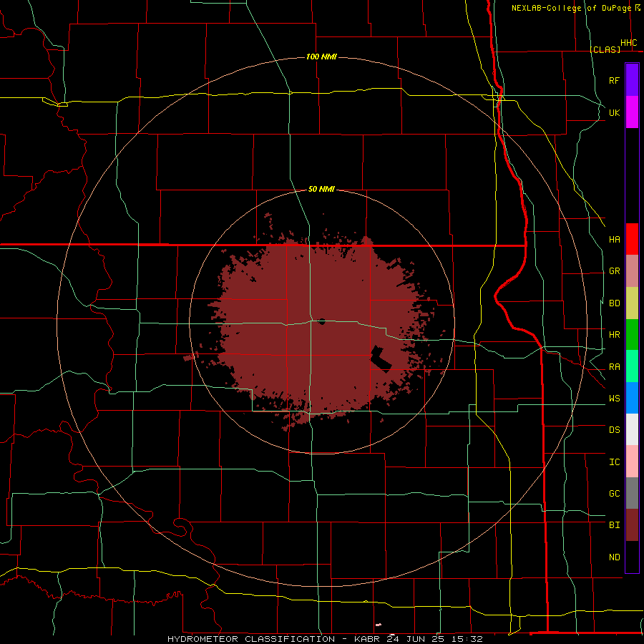Pick the RA light-green legend swatch
Image resolution: width=644 pixels, height=644 pixels.
(632, 366)
